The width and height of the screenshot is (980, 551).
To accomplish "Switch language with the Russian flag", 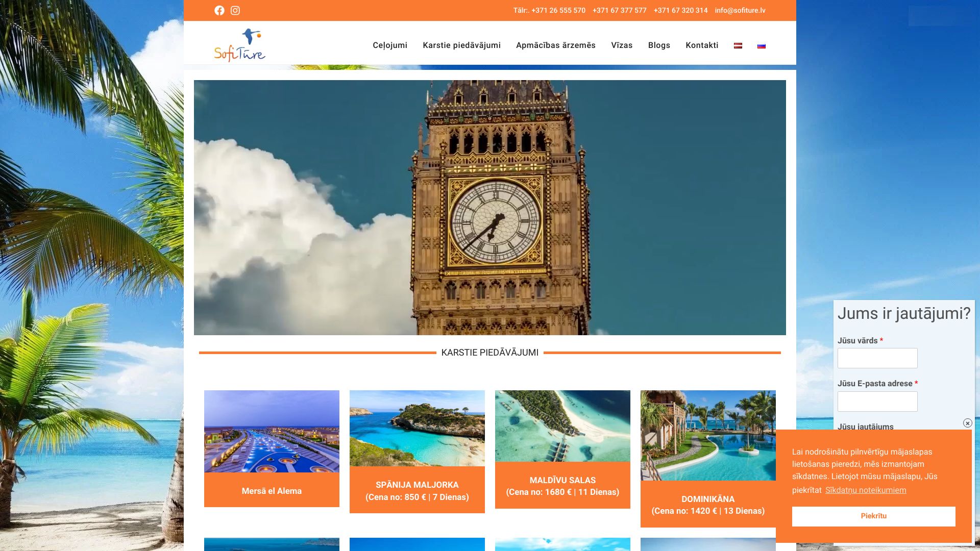I will click(x=762, y=46).
